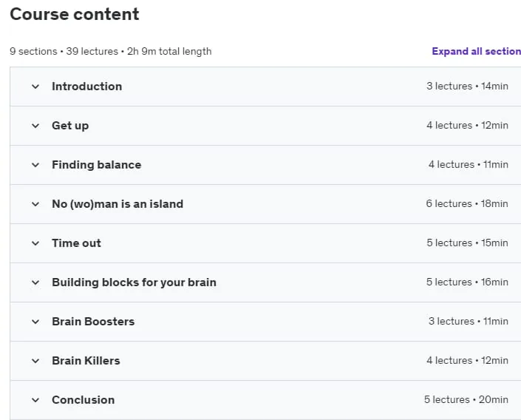
Task: Click '5 lectures • 20min' in Conclusion row
Action: pos(466,399)
